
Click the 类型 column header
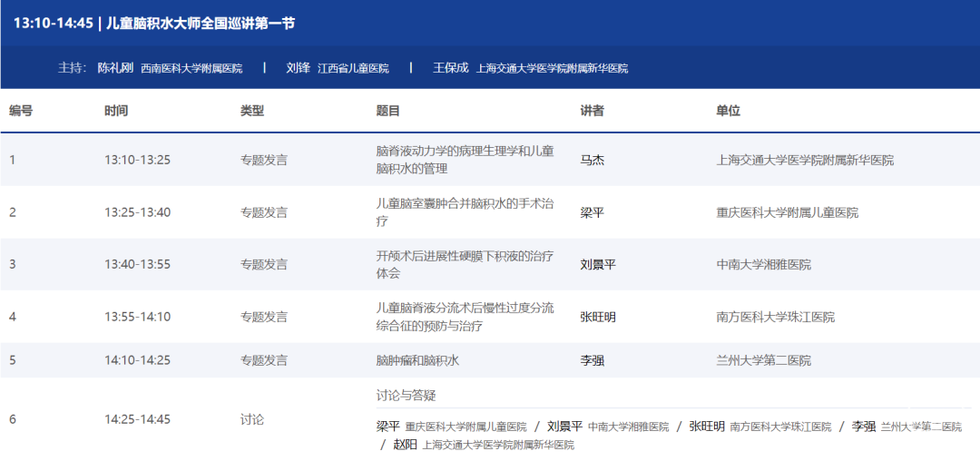pos(252,111)
